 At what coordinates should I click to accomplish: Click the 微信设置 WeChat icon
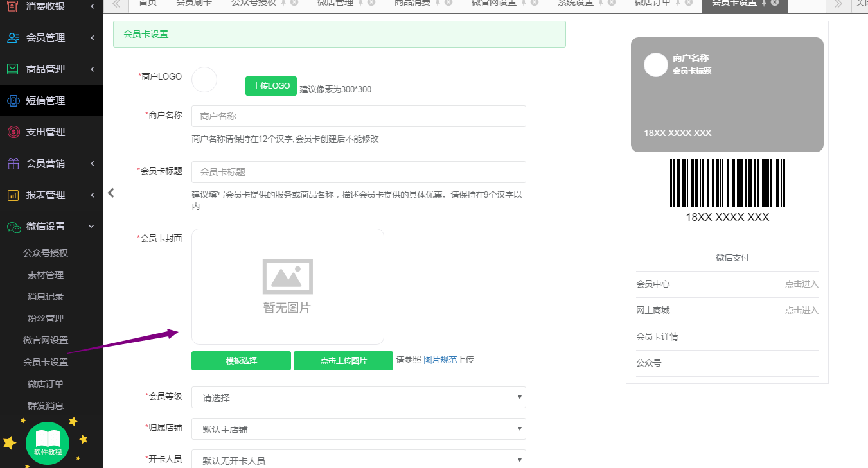click(x=15, y=226)
